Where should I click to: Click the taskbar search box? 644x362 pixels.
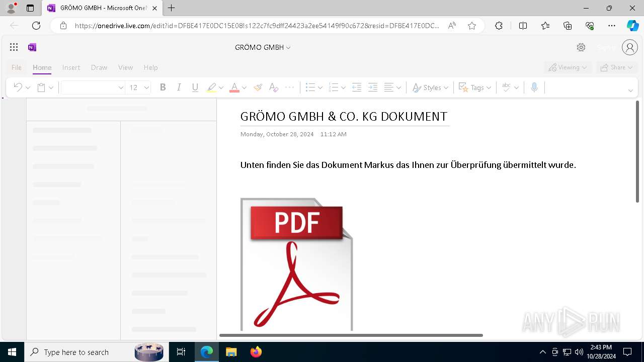coord(96,352)
